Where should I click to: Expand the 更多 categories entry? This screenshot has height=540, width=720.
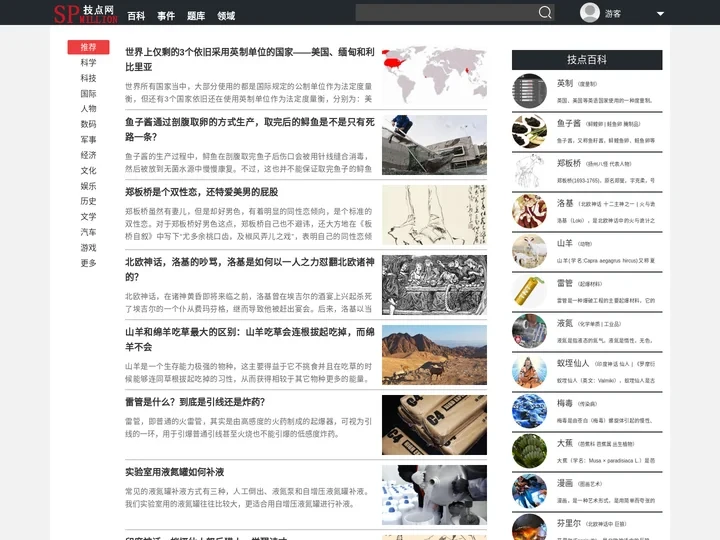coord(88,263)
